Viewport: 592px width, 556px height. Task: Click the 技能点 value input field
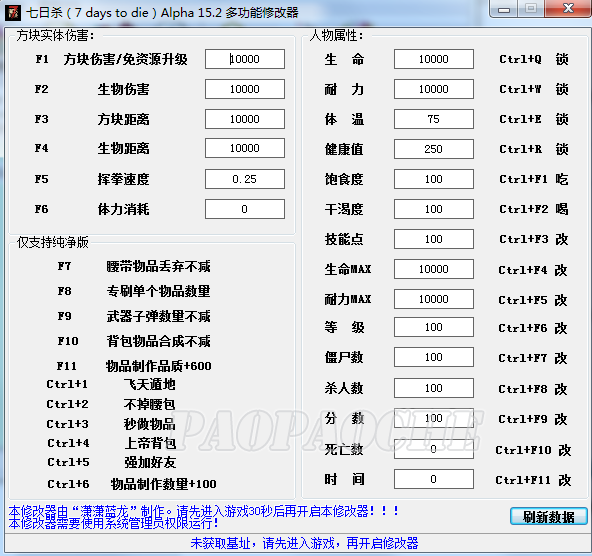[434, 239]
